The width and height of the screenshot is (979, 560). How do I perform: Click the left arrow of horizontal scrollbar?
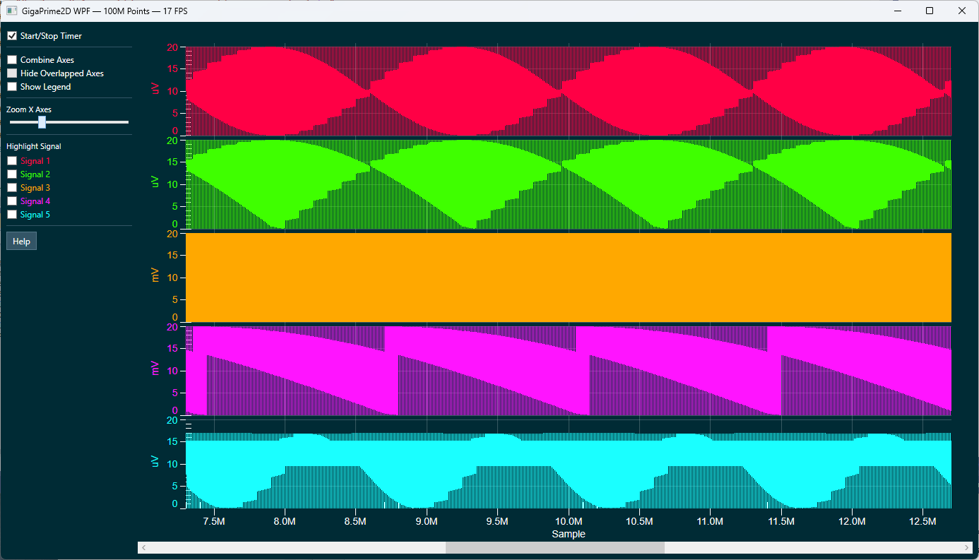pyautogui.click(x=143, y=547)
